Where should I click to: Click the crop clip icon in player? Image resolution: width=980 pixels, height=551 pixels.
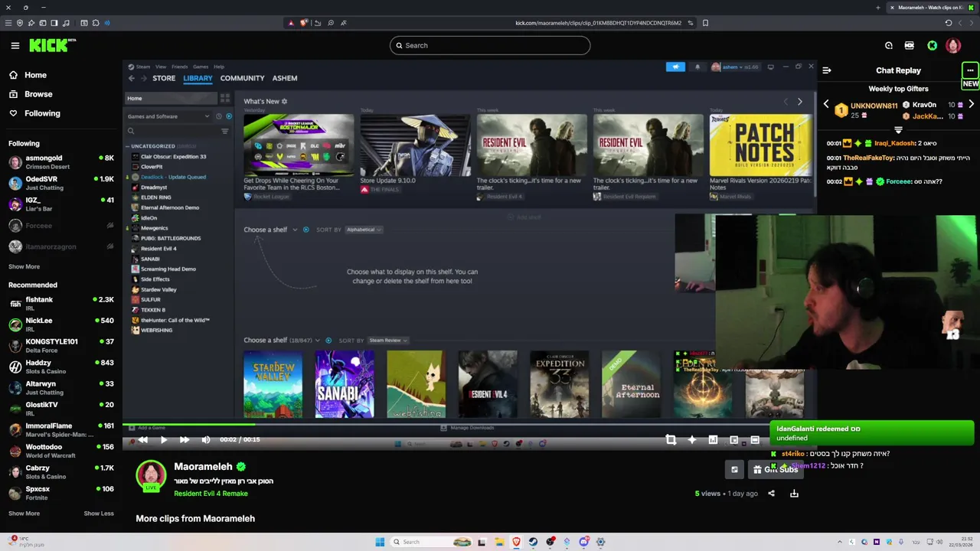click(x=671, y=440)
